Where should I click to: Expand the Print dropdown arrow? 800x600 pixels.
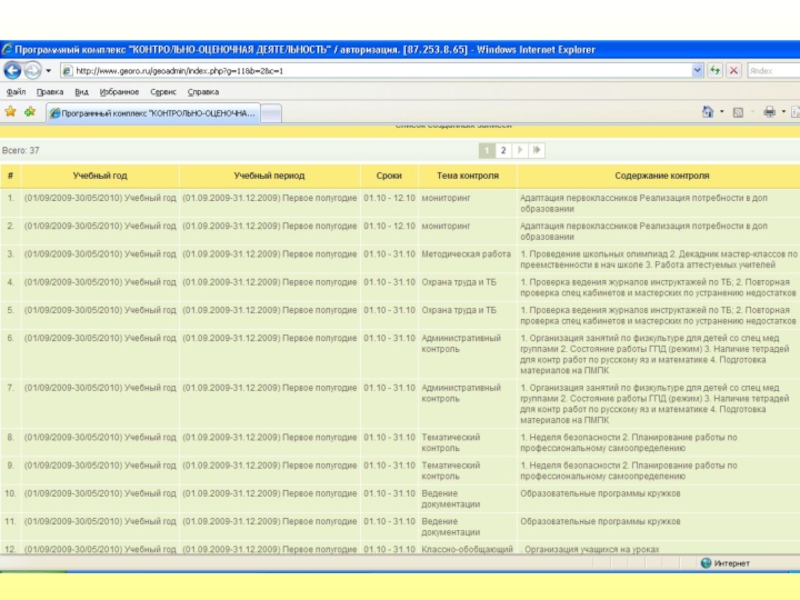[x=784, y=112]
